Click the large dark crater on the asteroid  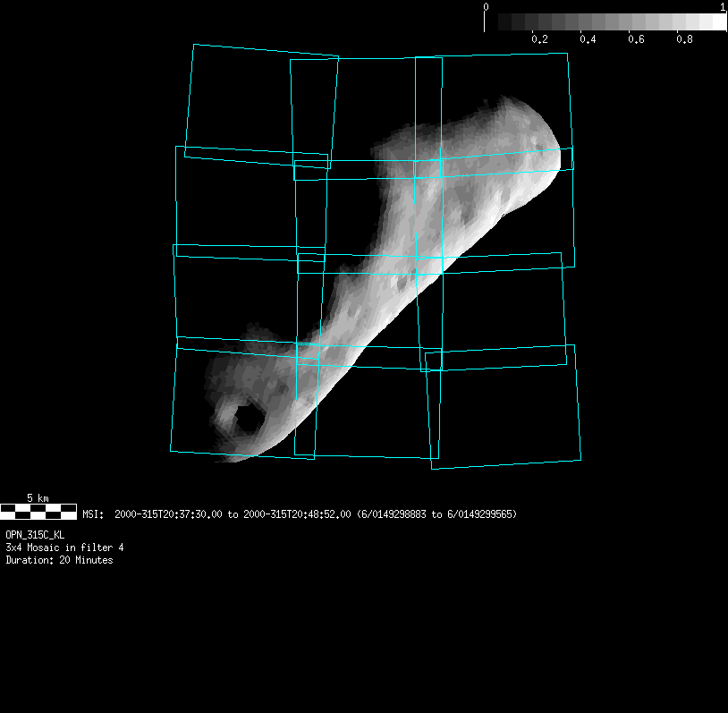pyautogui.click(x=244, y=419)
